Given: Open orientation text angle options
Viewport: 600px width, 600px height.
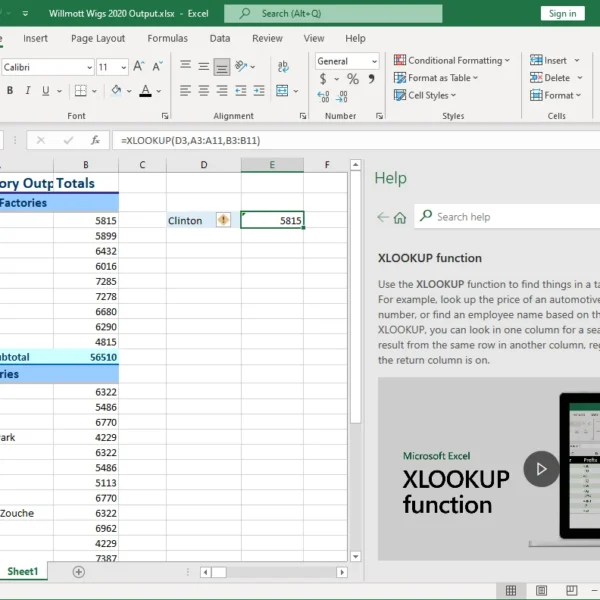Looking at the screenshot, I should pos(245,66).
